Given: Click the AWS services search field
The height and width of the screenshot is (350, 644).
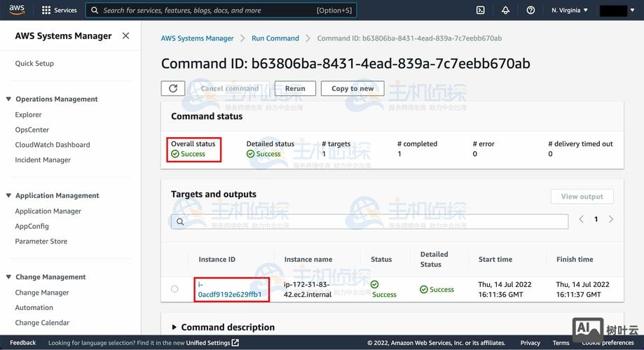Looking at the screenshot, I should (x=221, y=10).
